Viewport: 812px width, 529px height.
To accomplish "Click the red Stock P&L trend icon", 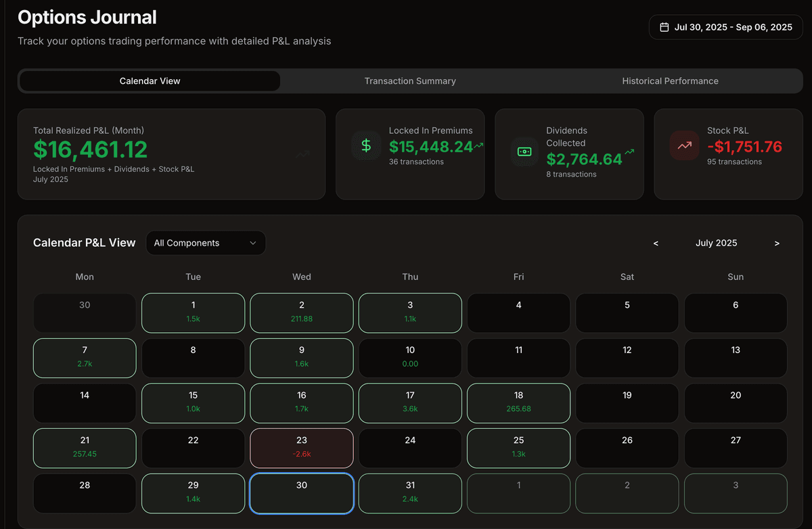I will (684, 145).
